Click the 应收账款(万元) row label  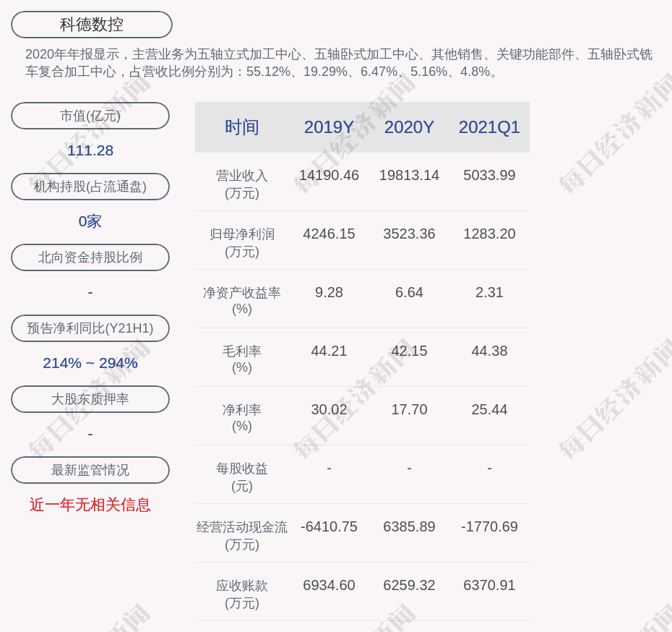(242, 594)
